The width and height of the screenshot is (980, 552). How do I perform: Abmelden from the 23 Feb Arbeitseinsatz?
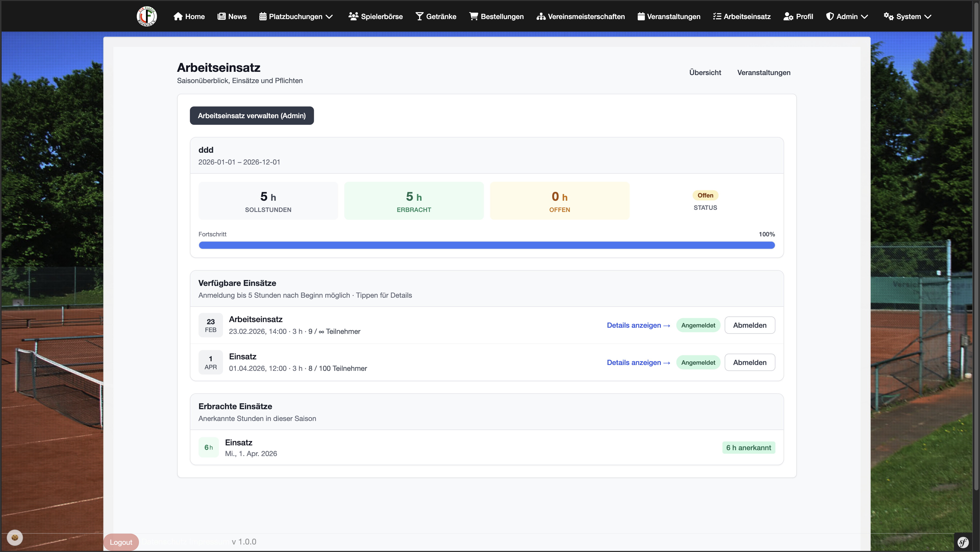point(749,325)
